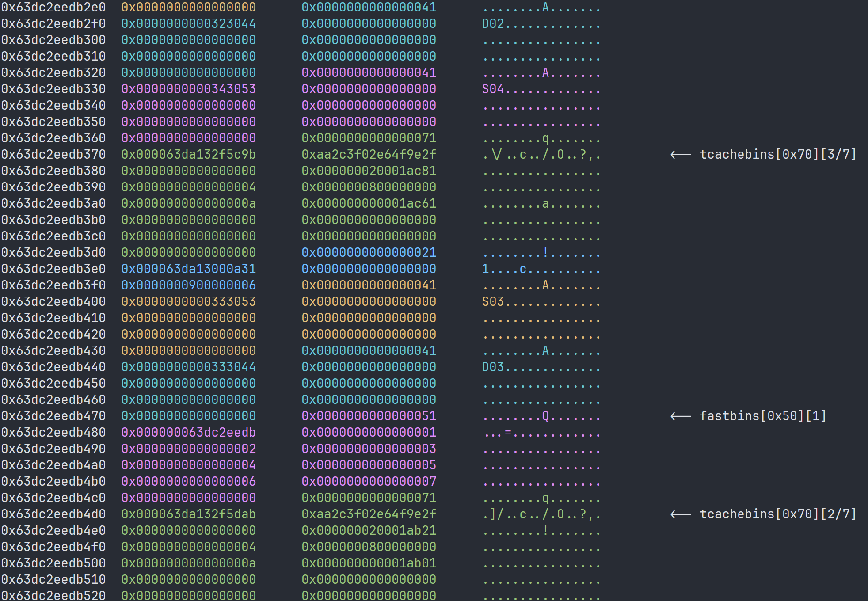
Task: Click the hex value 0x000063da132f5c9b
Action: pos(189,154)
